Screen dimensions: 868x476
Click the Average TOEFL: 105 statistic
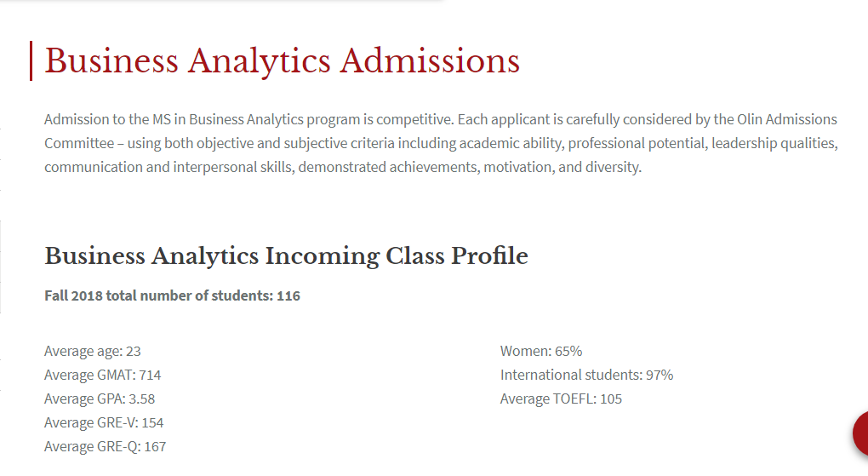561,399
